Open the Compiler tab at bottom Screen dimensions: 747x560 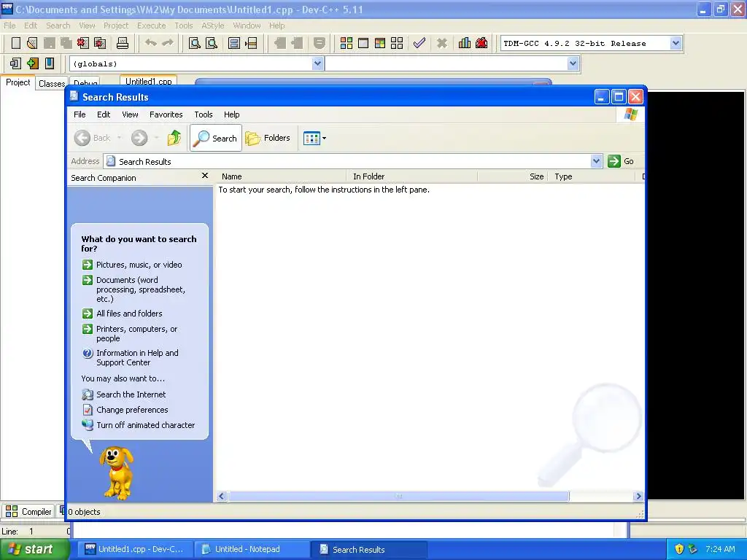28,512
